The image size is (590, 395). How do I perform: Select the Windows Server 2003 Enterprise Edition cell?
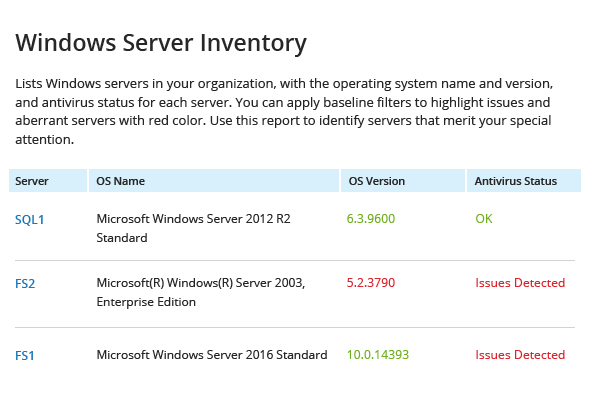click(x=201, y=292)
